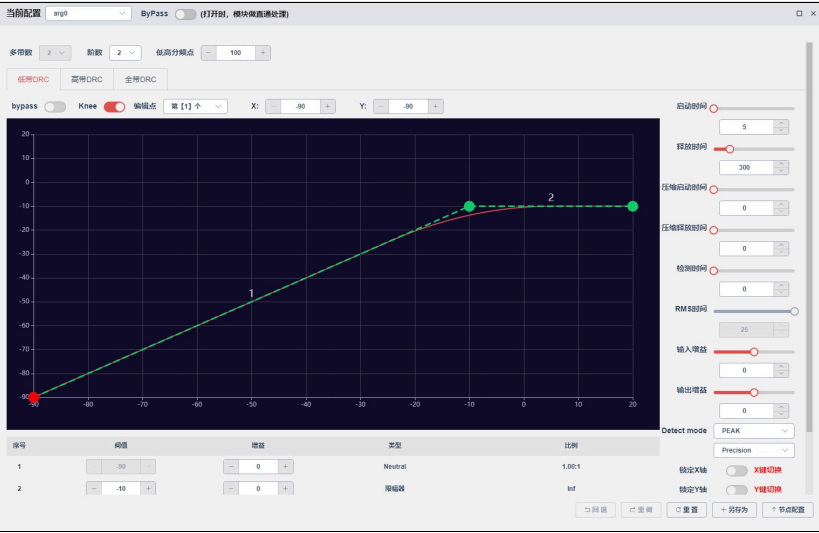The width and height of the screenshot is (819, 533).
Task: Switch to the high band DRC tab
Action: point(87,79)
